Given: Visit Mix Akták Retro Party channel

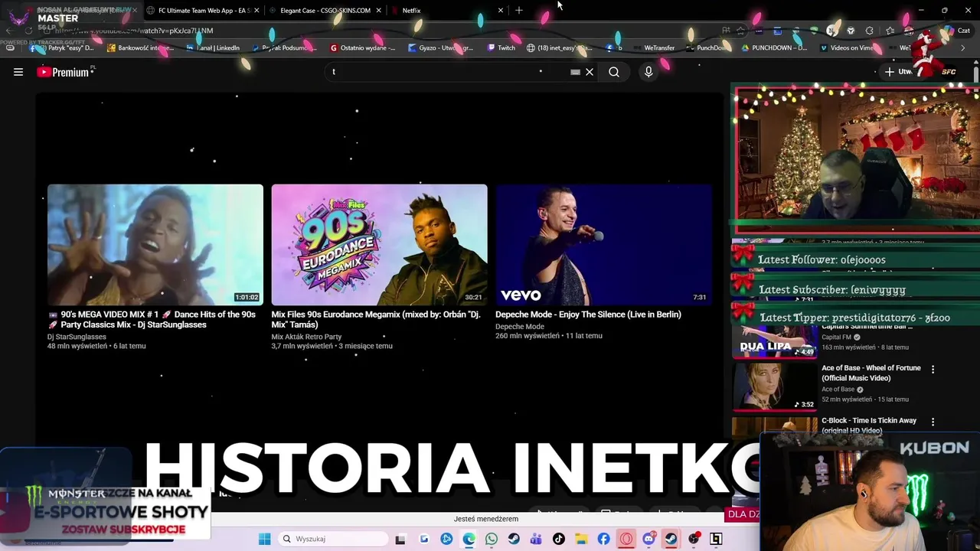Looking at the screenshot, I should pyautogui.click(x=306, y=337).
